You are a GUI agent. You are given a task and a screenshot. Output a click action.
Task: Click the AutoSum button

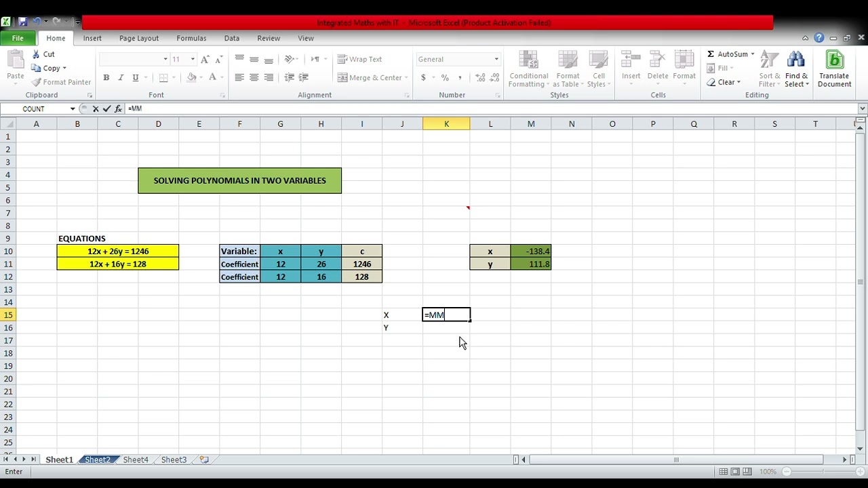click(x=727, y=54)
